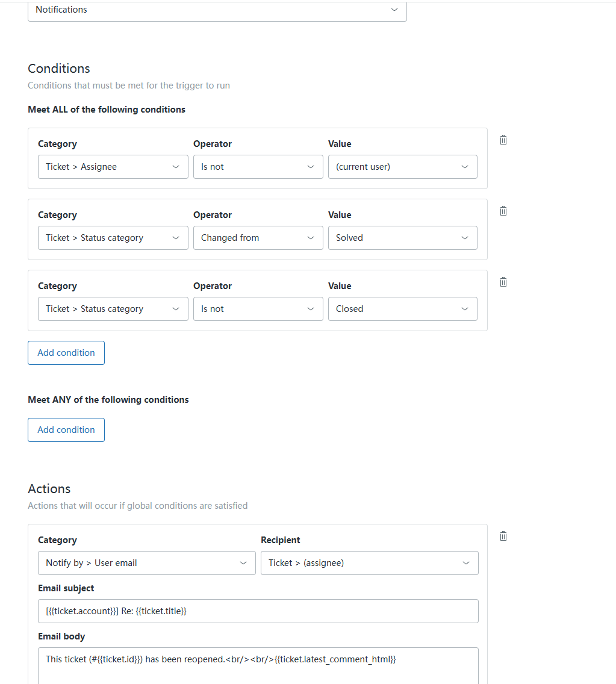Change the Ticket > (assignee) recipient
The height and width of the screenshot is (684, 616).
click(369, 563)
